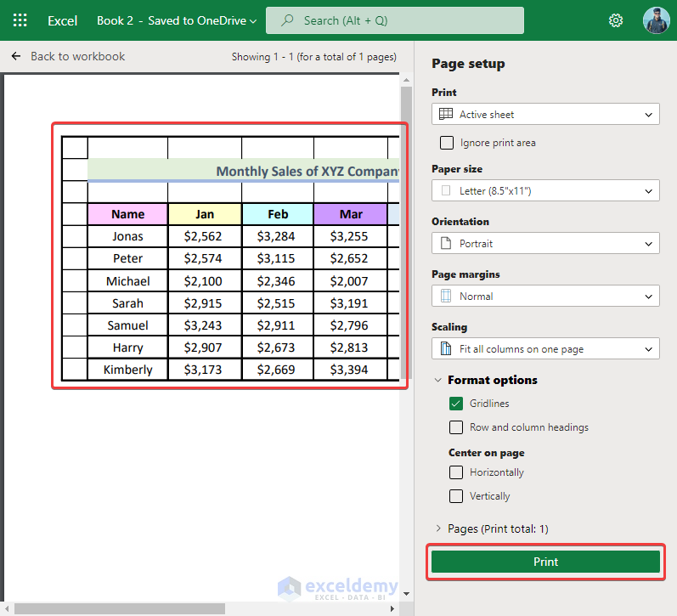Click the Letter paper size icon
Viewport: 677px width, 616px height.
click(x=446, y=190)
